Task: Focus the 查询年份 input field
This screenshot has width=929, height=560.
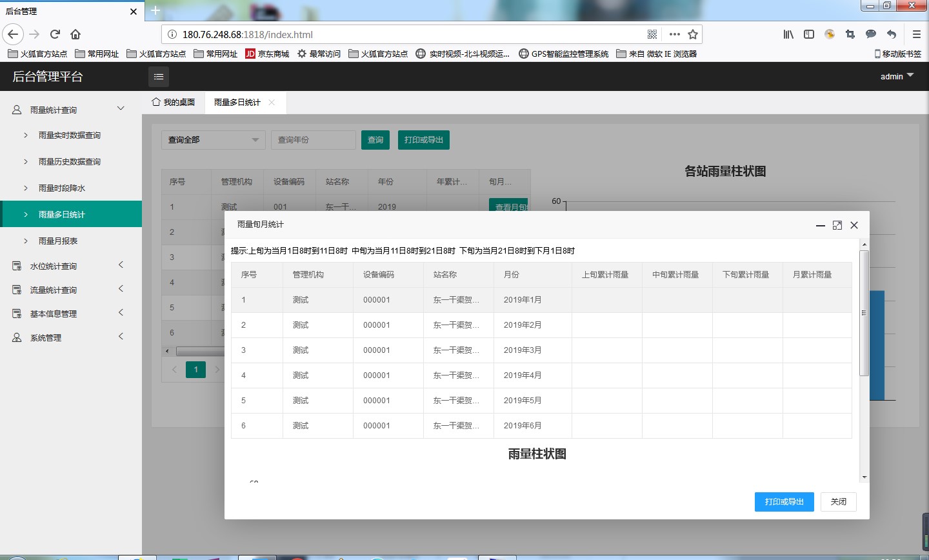Action: point(314,140)
